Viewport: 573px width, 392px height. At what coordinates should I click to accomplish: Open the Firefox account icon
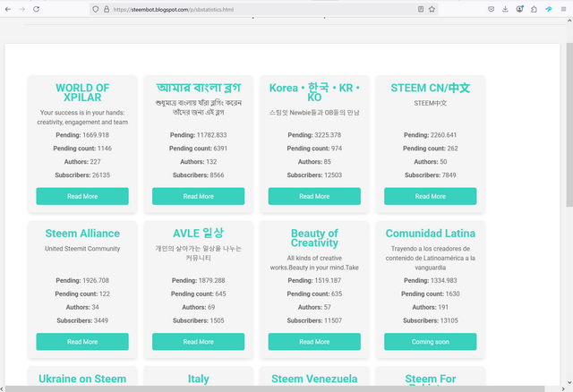[x=519, y=9]
